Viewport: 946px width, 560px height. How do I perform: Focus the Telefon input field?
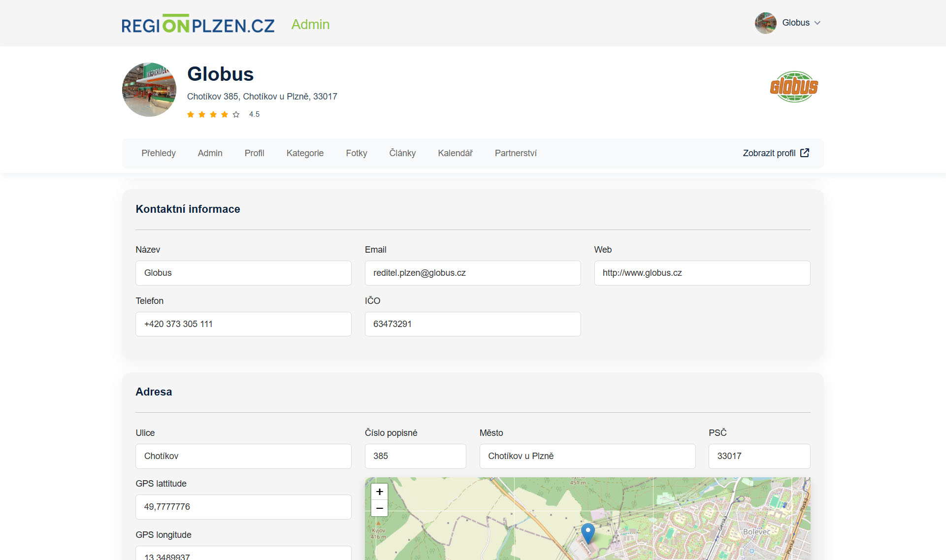[243, 324]
